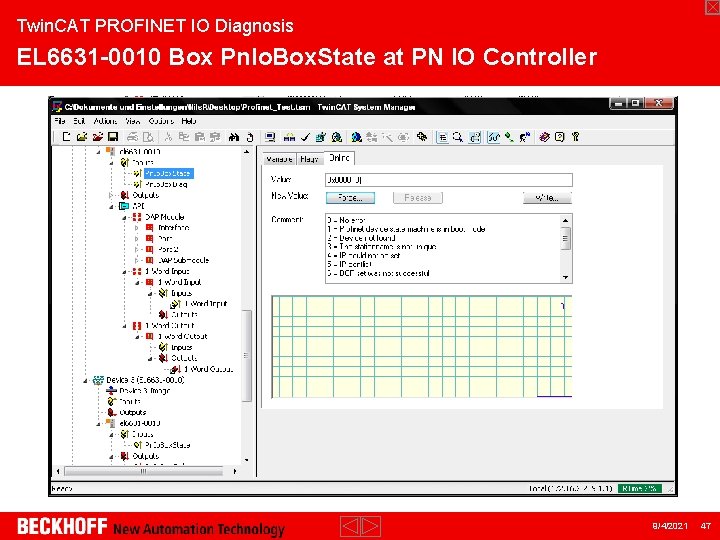The image size is (720, 540).
Task: Select PnIoBoxState under lower el6631-0010 box
Action: point(168,445)
